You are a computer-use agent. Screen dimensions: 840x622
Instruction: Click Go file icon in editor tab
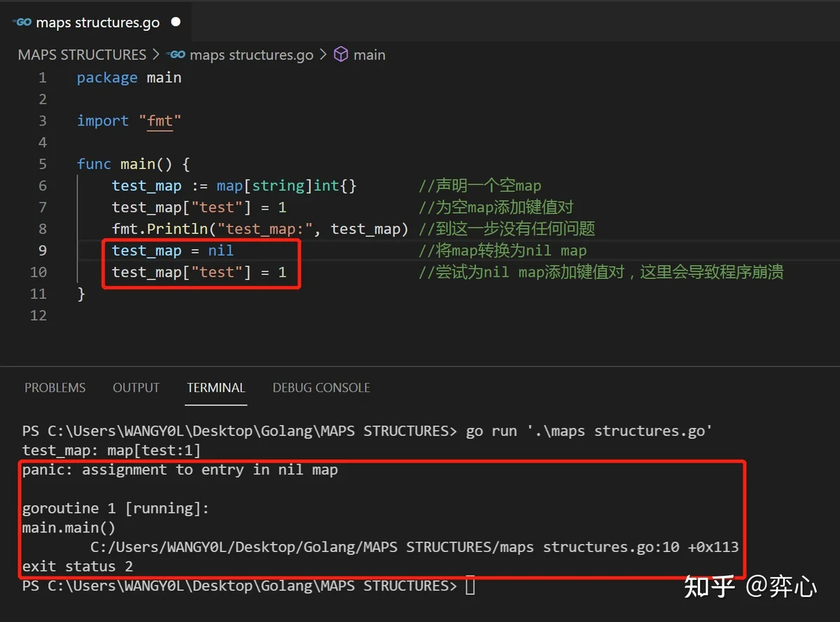22,22
